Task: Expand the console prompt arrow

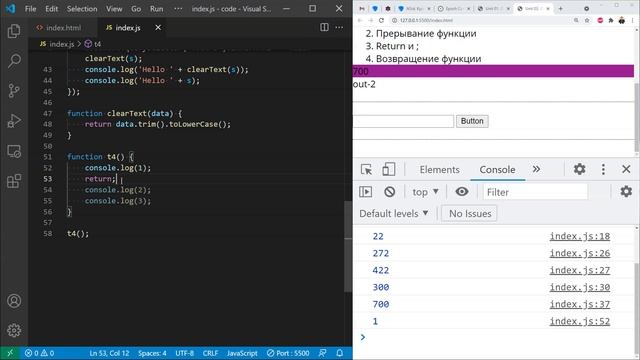Action: [362, 337]
